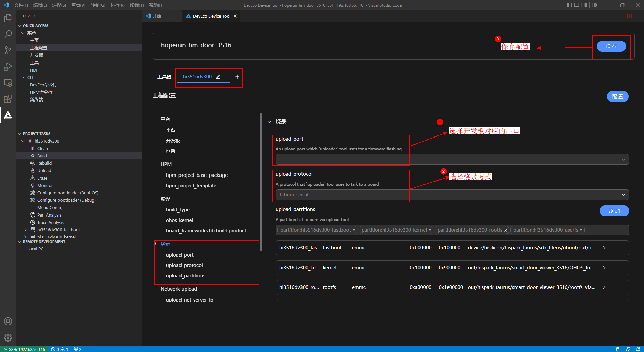Select the hi3516dv300 configuration tab
644x352 pixels.
coord(197,77)
